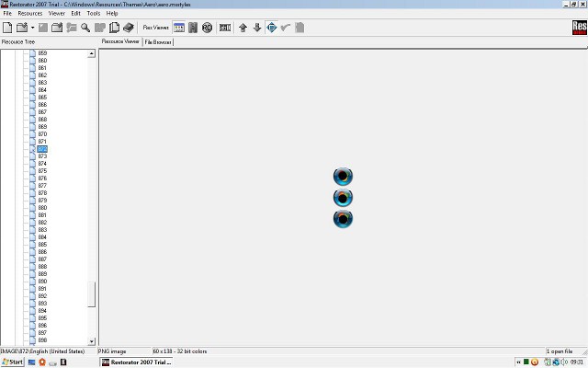The width and height of the screenshot is (588, 368).
Task: Click the Resource Tree panel header
Action: pos(18,41)
